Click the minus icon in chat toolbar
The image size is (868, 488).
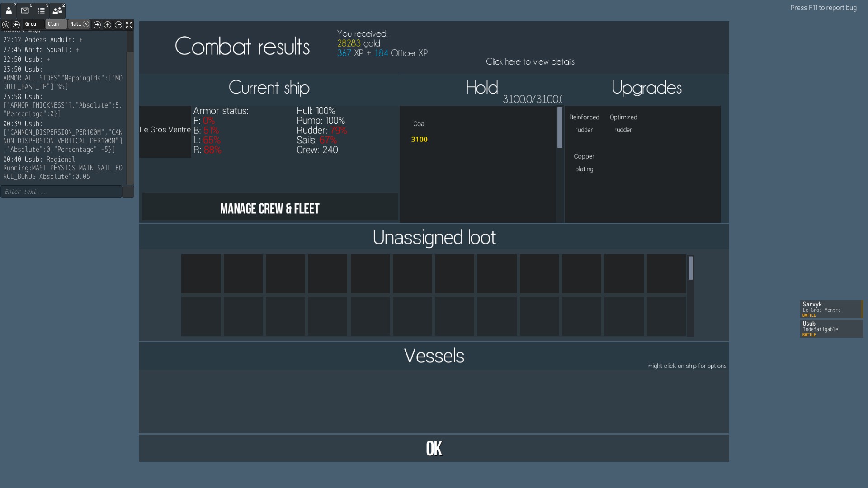(x=118, y=25)
